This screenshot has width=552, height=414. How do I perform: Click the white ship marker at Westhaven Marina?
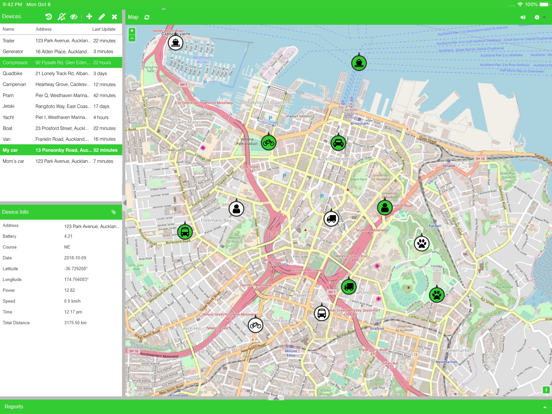175,43
